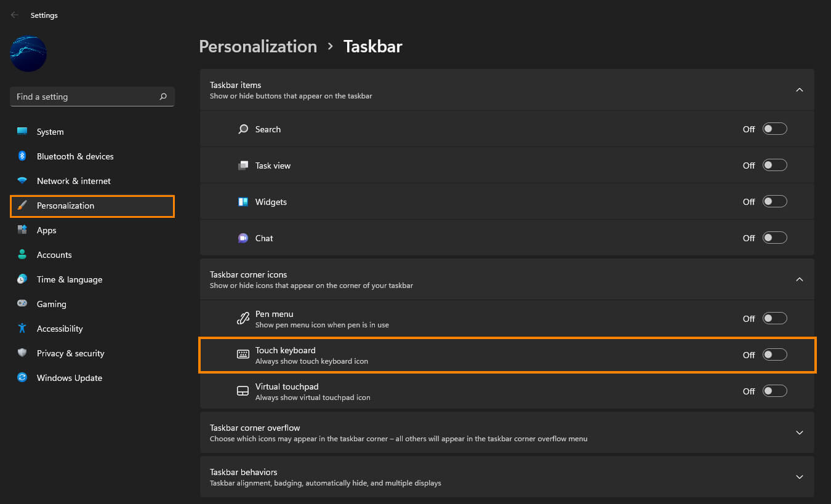
Task: Click the Time & language clock icon
Action: point(22,279)
